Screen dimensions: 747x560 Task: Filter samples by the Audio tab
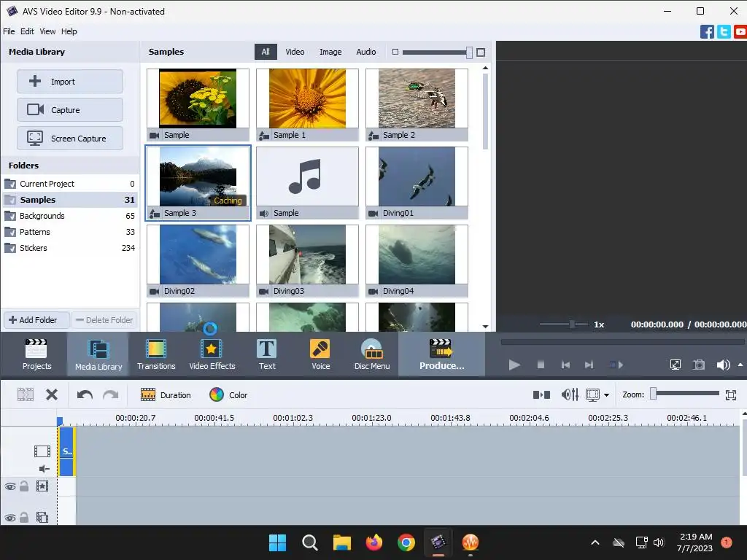366,52
